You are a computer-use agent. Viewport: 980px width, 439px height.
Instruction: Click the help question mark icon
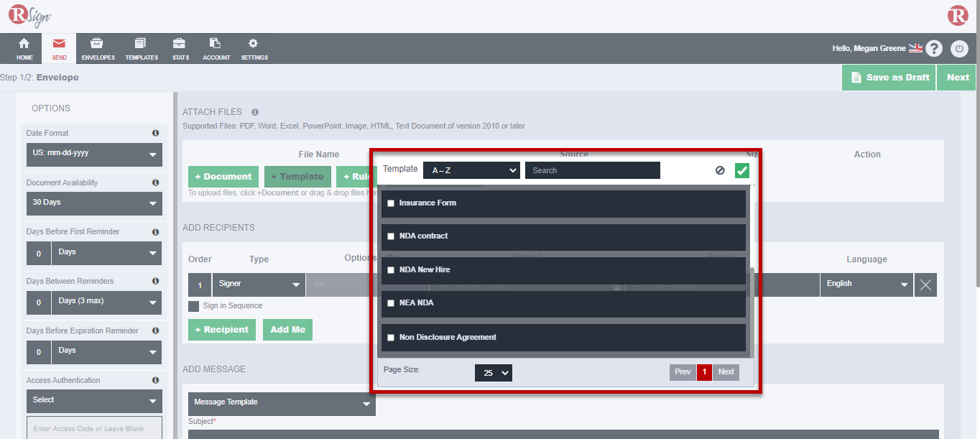[x=933, y=48]
